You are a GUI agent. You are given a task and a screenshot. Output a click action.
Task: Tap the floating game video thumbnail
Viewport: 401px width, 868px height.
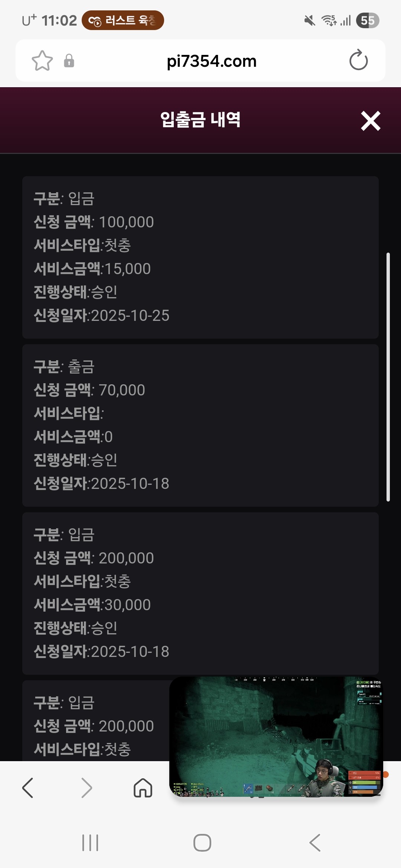276,736
